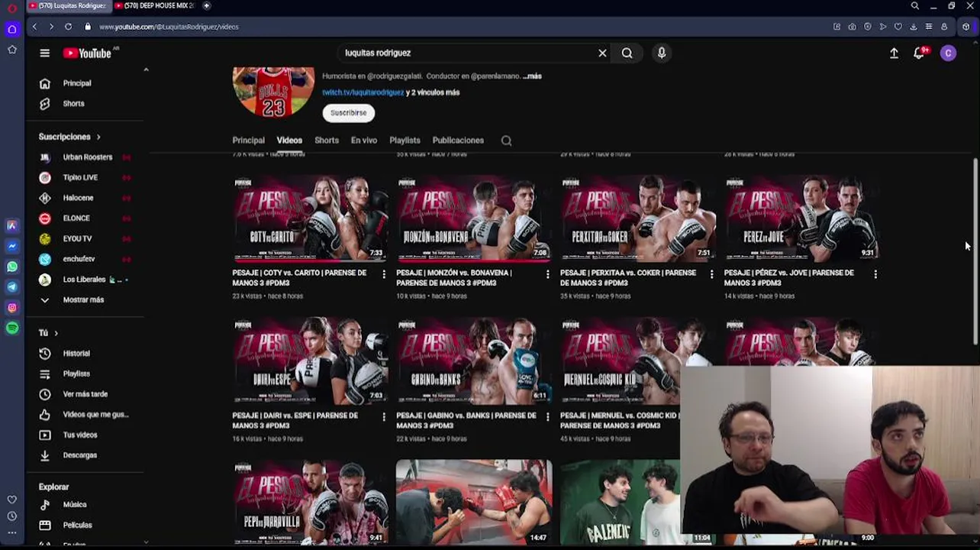Subscribe with the Suscribirse button

point(348,113)
